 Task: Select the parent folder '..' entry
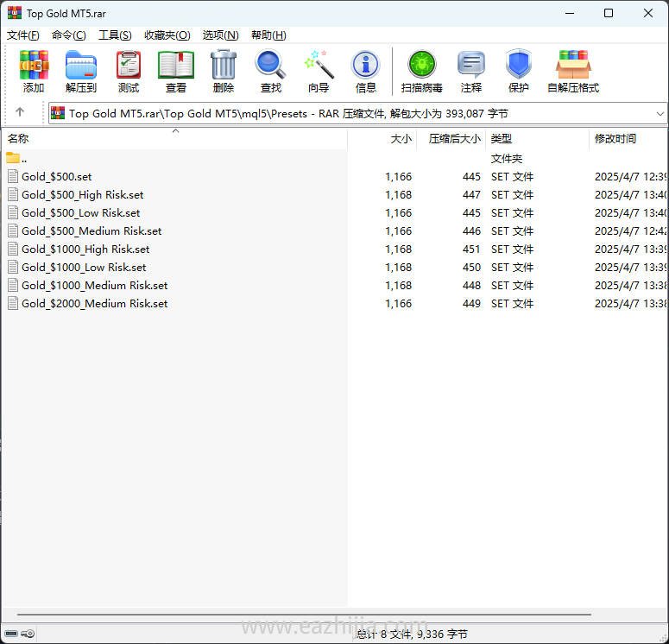pyautogui.click(x=17, y=158)
